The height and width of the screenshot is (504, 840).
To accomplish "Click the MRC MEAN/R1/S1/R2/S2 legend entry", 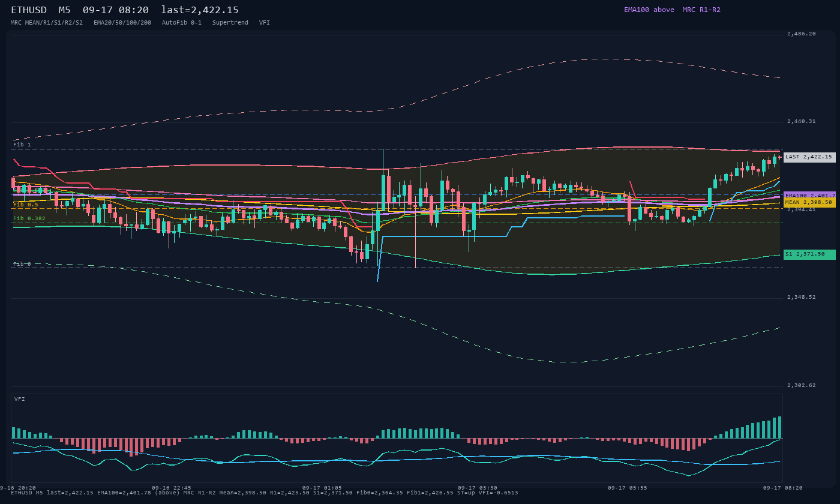I will [47, 23].
